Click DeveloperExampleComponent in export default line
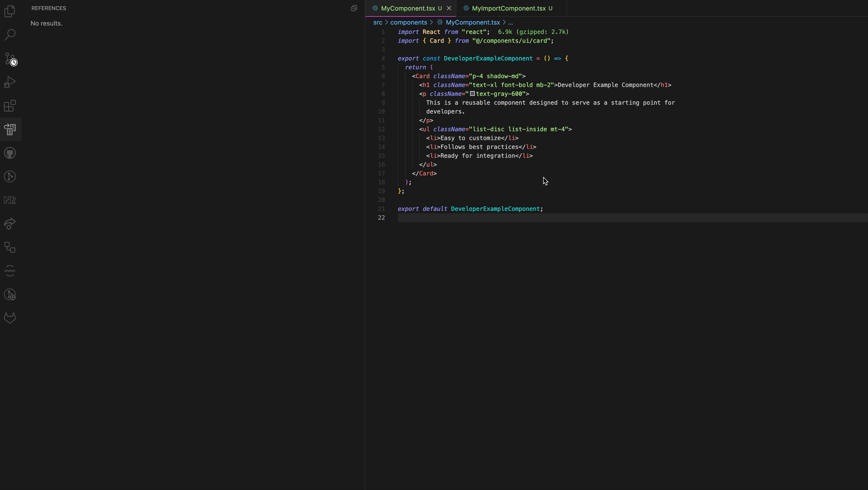Screen dimensions: 868x490 pyautogui.click(x=495, y=209)
